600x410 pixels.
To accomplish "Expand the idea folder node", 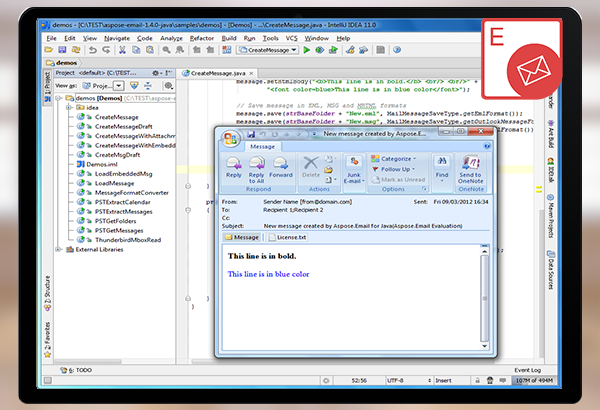I will (68, 108).
